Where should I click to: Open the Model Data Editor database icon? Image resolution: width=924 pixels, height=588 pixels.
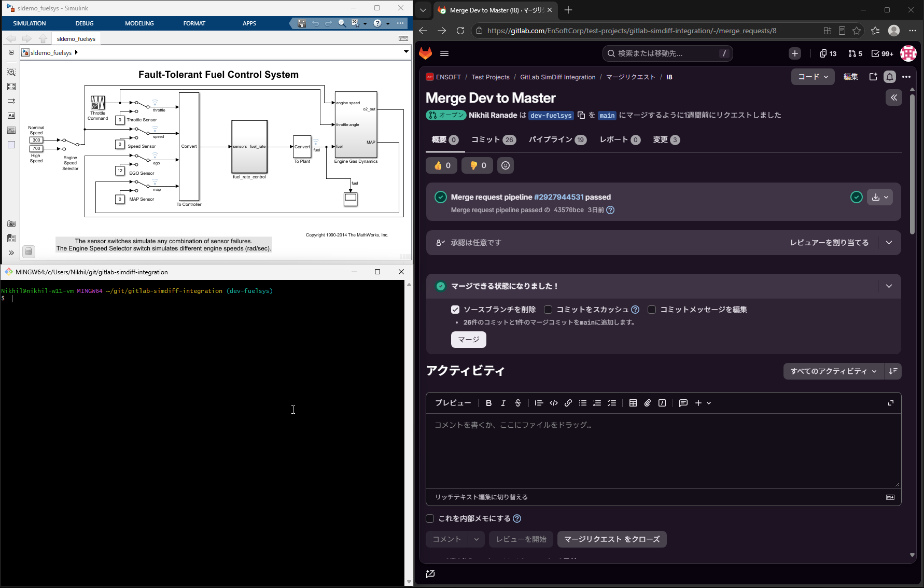(x=29, y=251)
